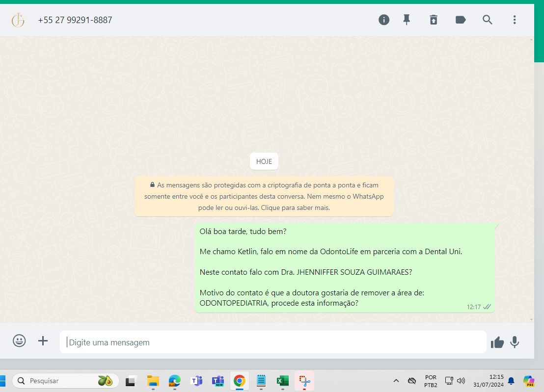Open the Windows Start menu

[2, 381]
